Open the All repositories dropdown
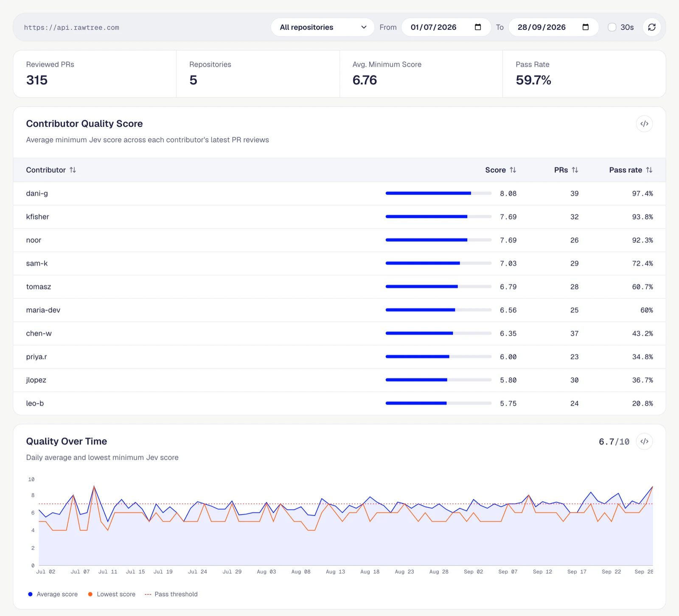This screenshot has width=679, height=616. [x=323, y=27]
